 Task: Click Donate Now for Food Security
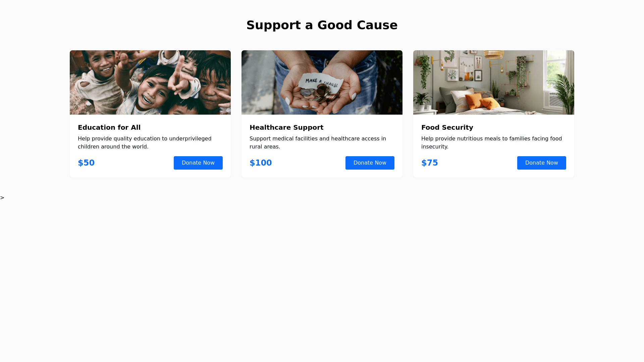541,163
